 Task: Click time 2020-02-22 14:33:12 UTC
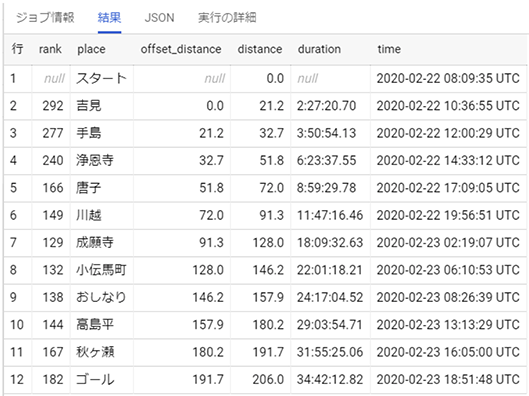pyautogui.click(x=448, y=161)
